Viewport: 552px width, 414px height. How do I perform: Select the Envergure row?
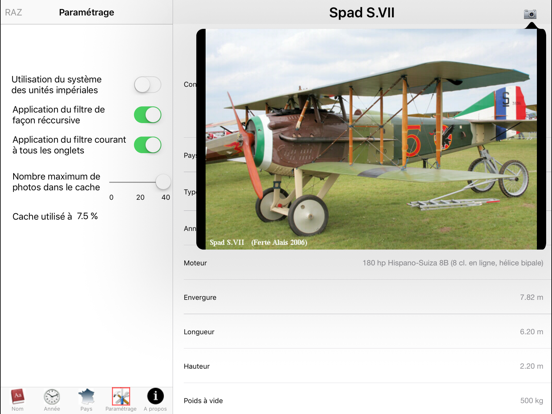coord(363,297)
